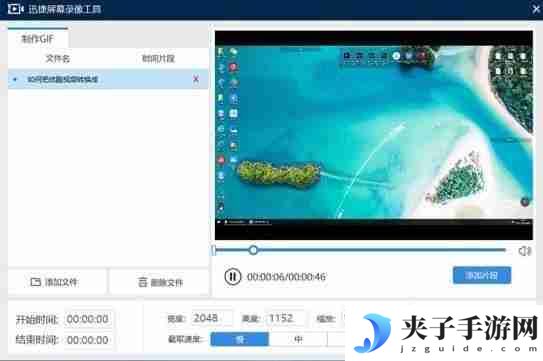
Task: Click the 开始时间 label
Action: 37,319
